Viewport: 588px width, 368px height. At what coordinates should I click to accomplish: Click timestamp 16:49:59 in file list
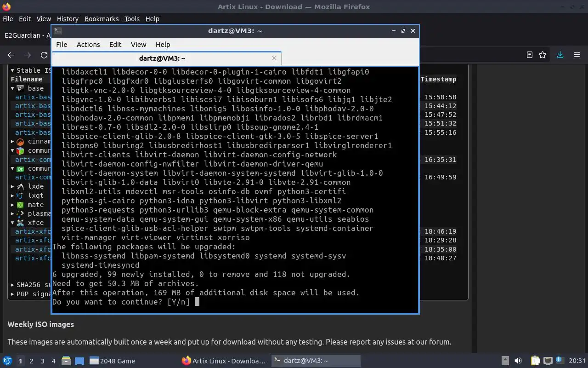(440, 177)
